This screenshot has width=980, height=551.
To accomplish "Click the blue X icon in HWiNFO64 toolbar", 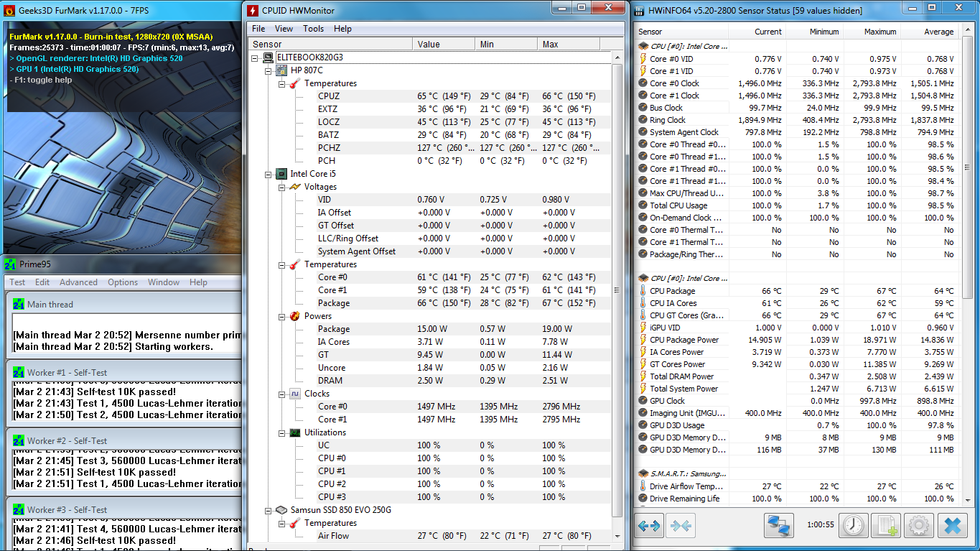I will click(x=952, y=526).
